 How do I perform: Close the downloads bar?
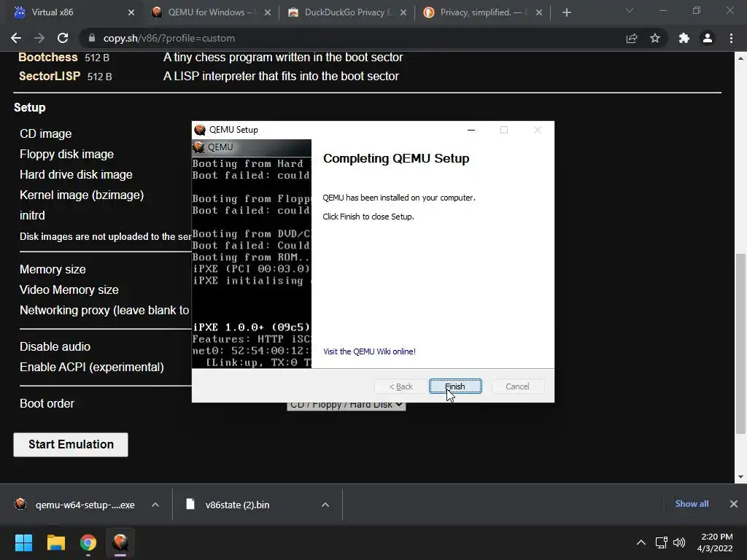(x=734, y=504)
